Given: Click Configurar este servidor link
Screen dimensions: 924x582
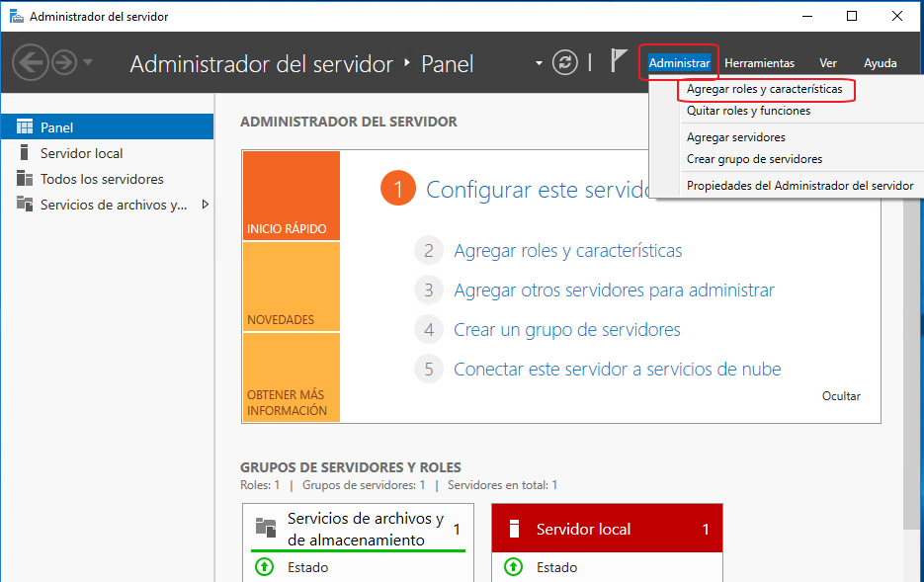Looking at the screenshot, I should 538,190.
